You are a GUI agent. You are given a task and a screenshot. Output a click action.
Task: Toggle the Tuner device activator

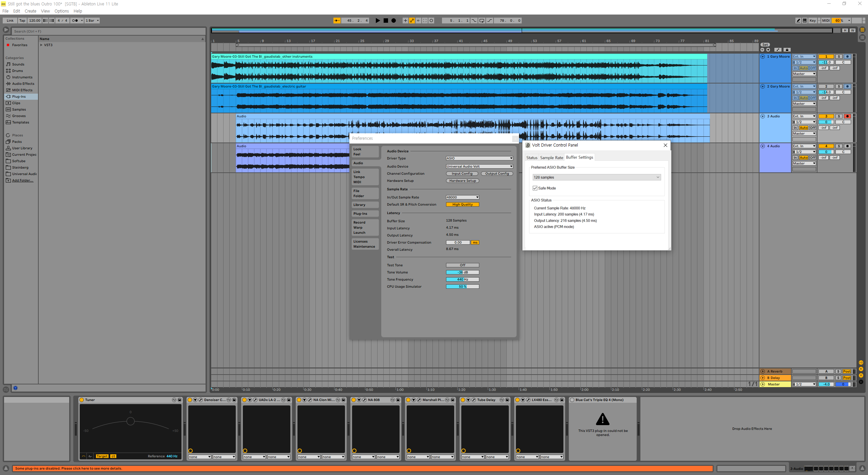click(82, 400)
